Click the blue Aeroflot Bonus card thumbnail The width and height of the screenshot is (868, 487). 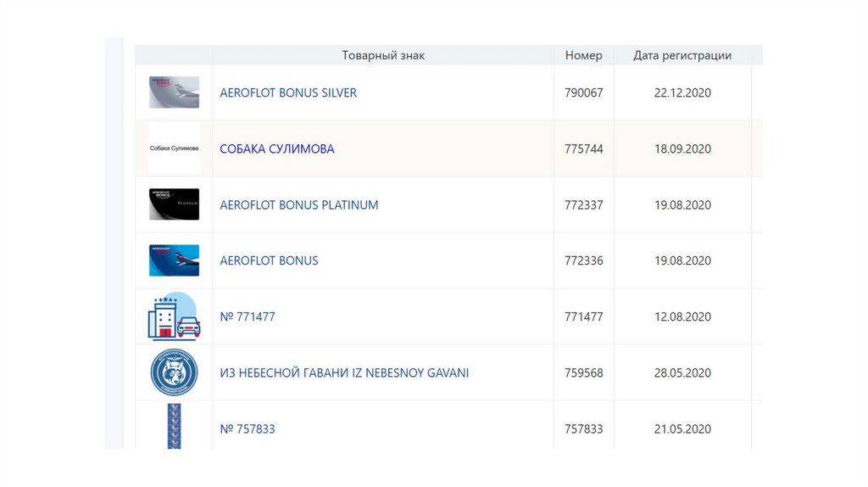pos(174,260)
